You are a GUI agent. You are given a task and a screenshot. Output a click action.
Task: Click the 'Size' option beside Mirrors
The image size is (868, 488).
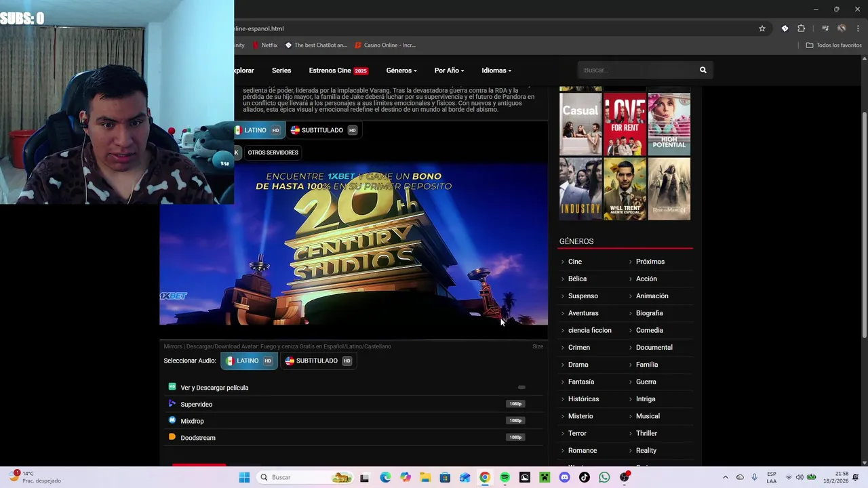(538, 346)
